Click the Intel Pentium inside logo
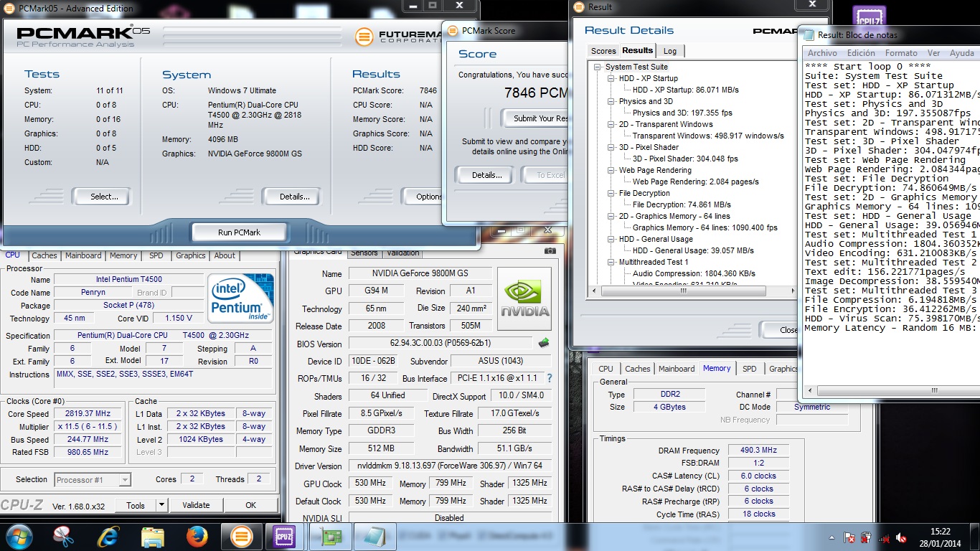 click(x=240, y=298)
